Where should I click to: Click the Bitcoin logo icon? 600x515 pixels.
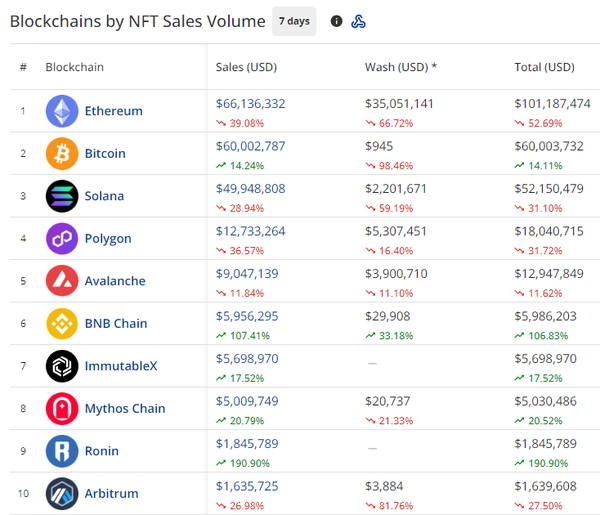pyautogui.click(x=62, y=154)
